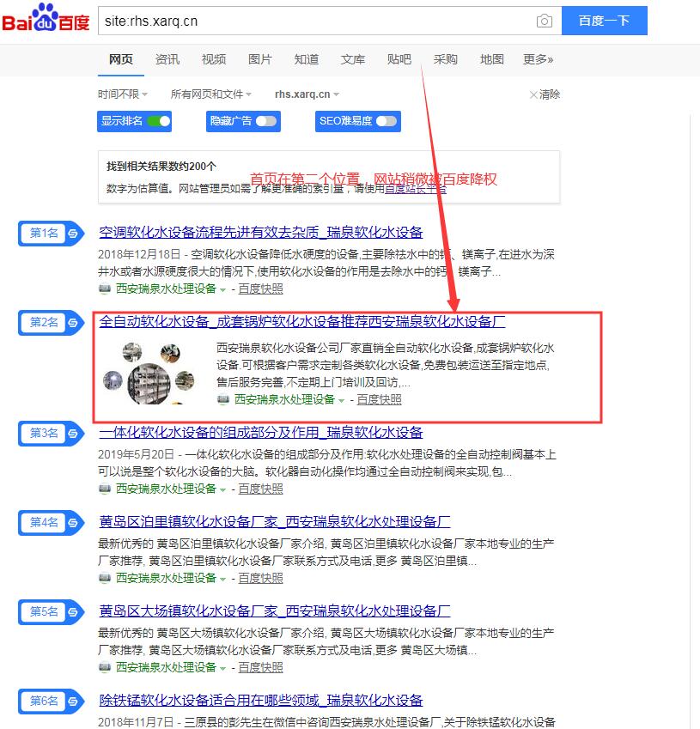Open the 时间不限 filter dropdown
The height and width of the screenshot is (729, 700).
(x=122, y=94)
